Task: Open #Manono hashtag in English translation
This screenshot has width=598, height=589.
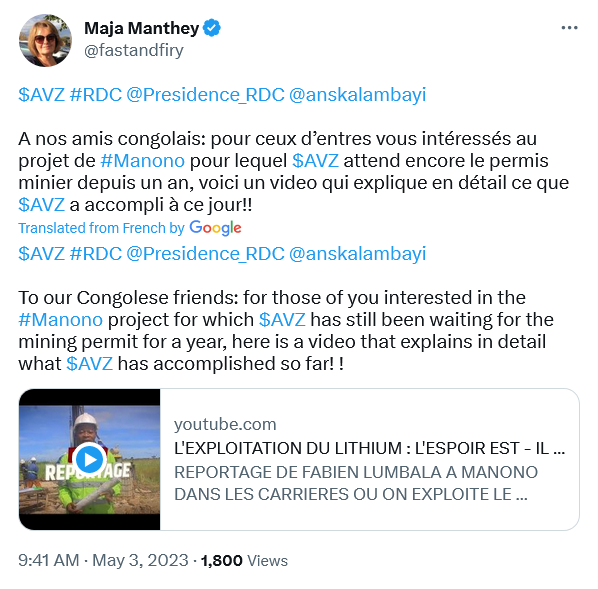Action: click(x=61, y=320)
